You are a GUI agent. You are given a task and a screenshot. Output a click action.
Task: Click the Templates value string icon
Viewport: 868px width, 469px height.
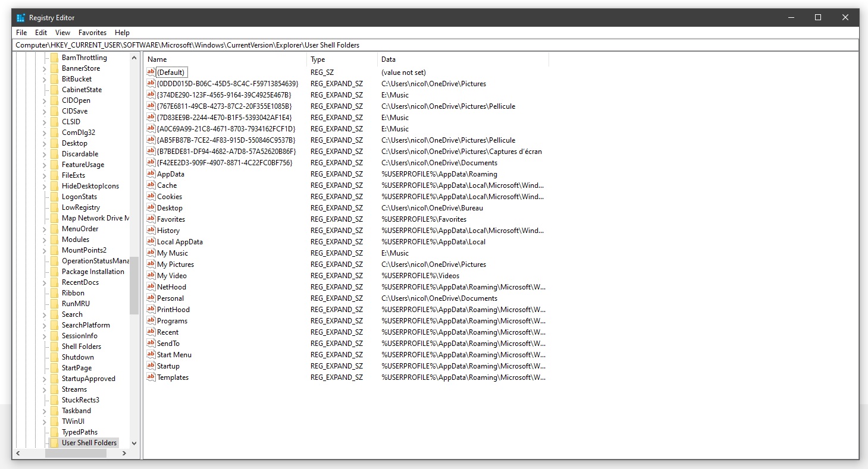click(x=151, y=377)
